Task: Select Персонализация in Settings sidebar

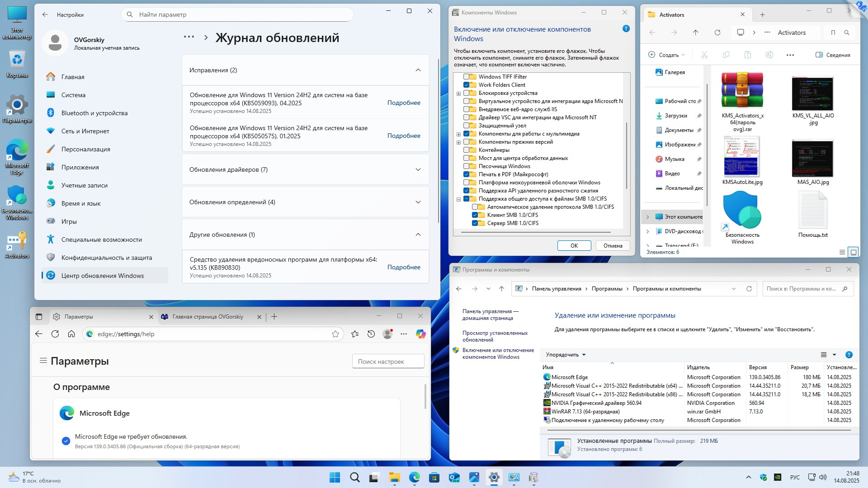Action: 86,149
